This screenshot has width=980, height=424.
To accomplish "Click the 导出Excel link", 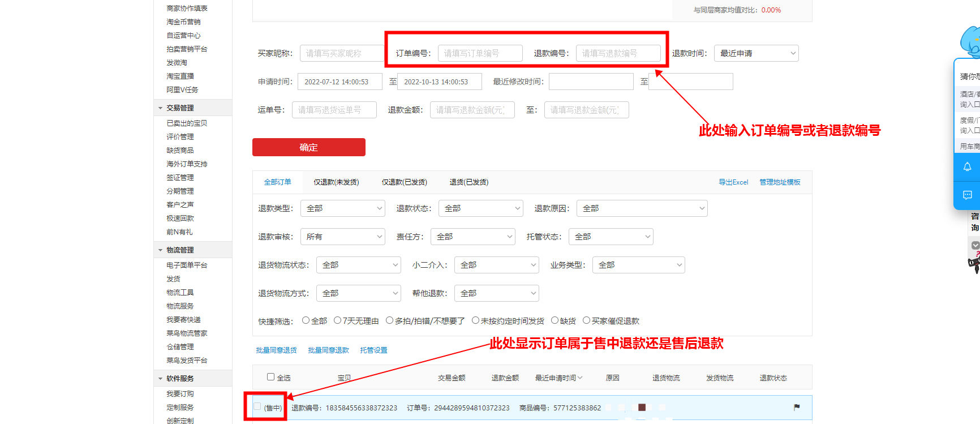I will tap(733, 182).
